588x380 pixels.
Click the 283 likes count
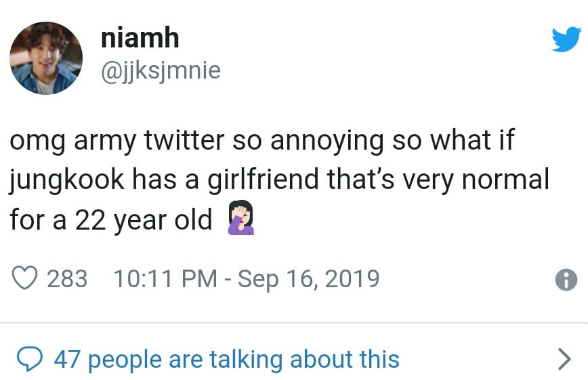tap(67, 278)
